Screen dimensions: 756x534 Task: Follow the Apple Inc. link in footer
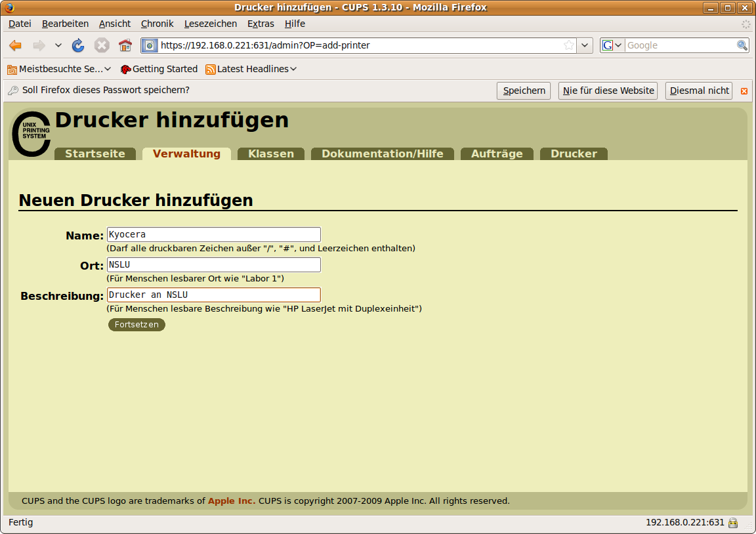[x=232, y=501]
